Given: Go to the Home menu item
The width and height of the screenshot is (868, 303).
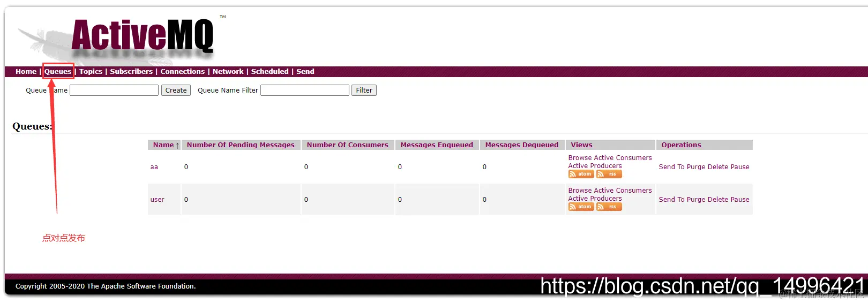Looking at the screenshot, I should click(26, 71).
